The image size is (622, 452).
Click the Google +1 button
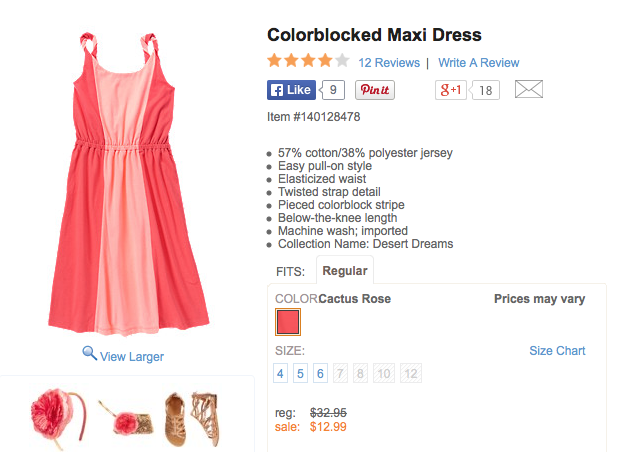451,90
